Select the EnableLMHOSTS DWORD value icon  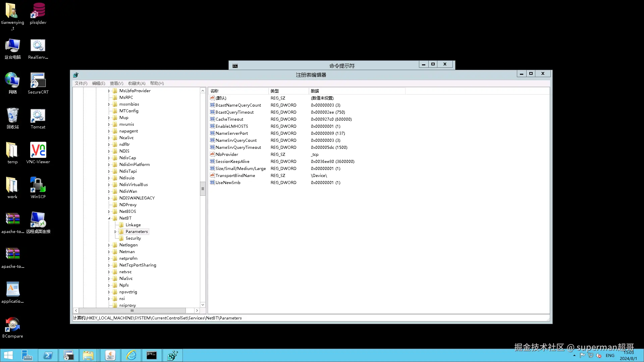pos(212,126)
